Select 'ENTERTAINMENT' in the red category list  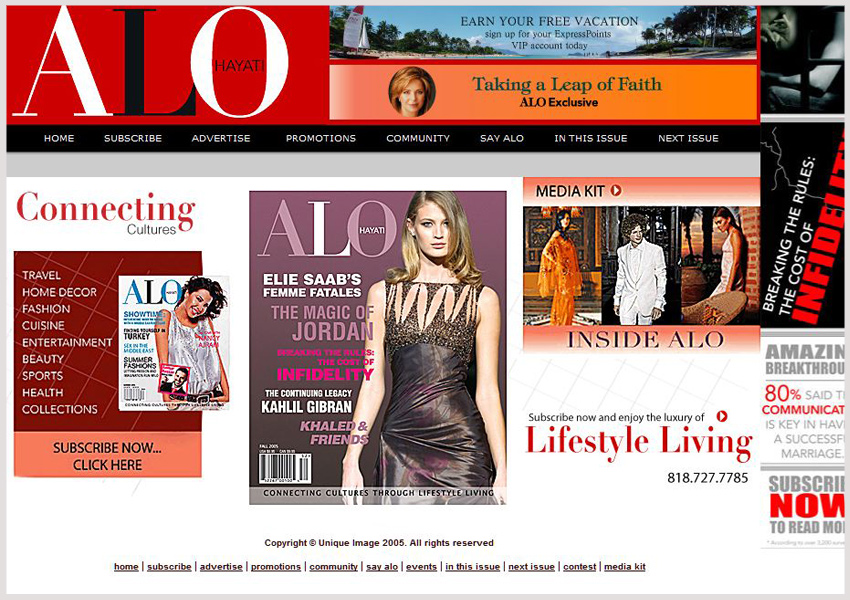67,343
